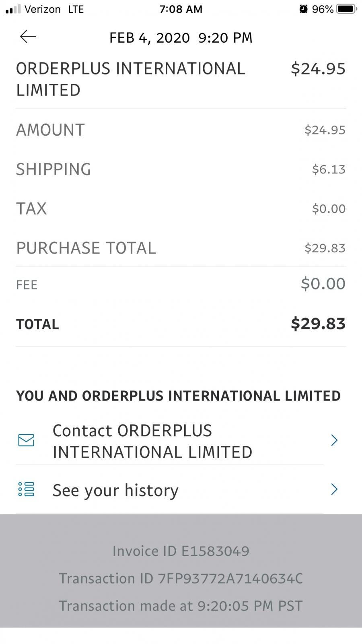Tap the FEE $0.00 amount

[x=323, y=284]
